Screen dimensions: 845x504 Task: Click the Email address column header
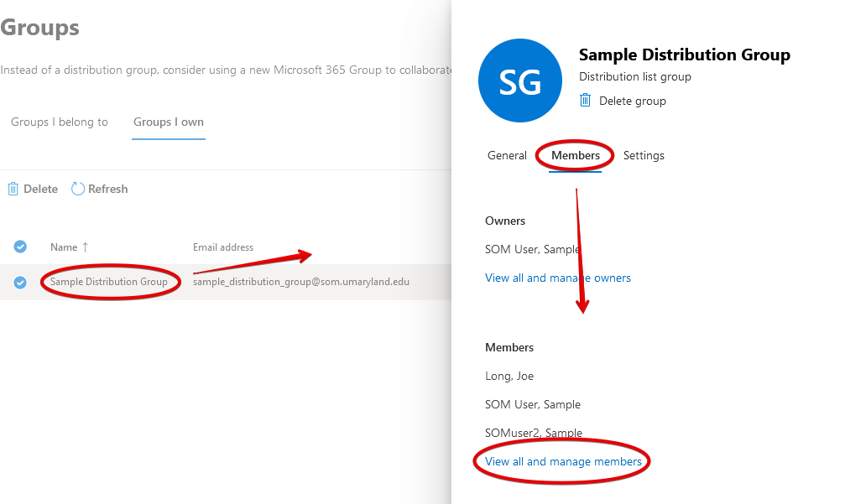[223, 247]
